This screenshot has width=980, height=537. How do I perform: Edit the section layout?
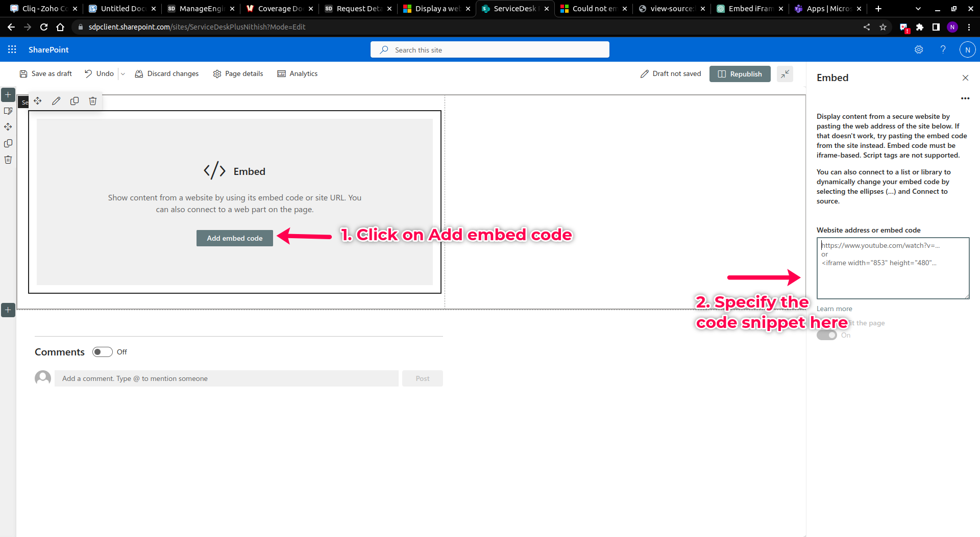8,111
